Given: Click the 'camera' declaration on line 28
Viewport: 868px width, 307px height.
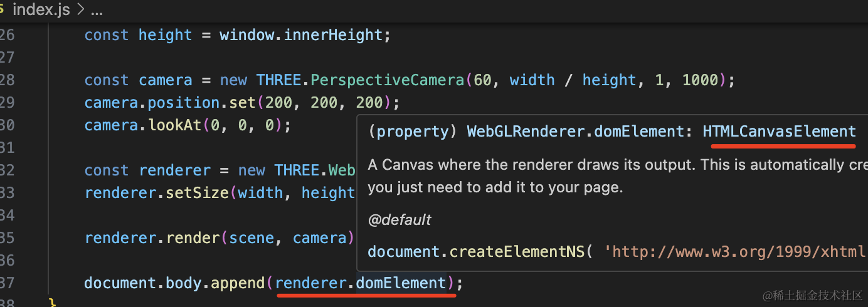Looking at the screenshot, I should point(166,80).
